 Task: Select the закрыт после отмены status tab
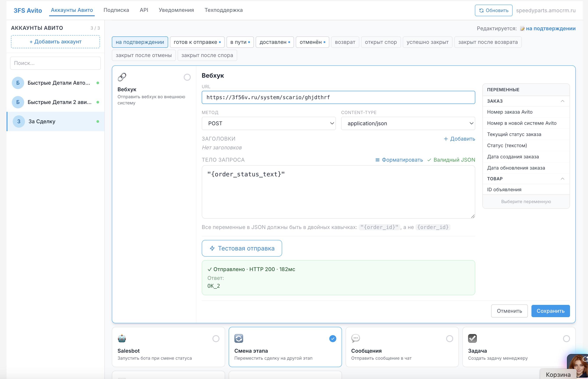[144, 55]
